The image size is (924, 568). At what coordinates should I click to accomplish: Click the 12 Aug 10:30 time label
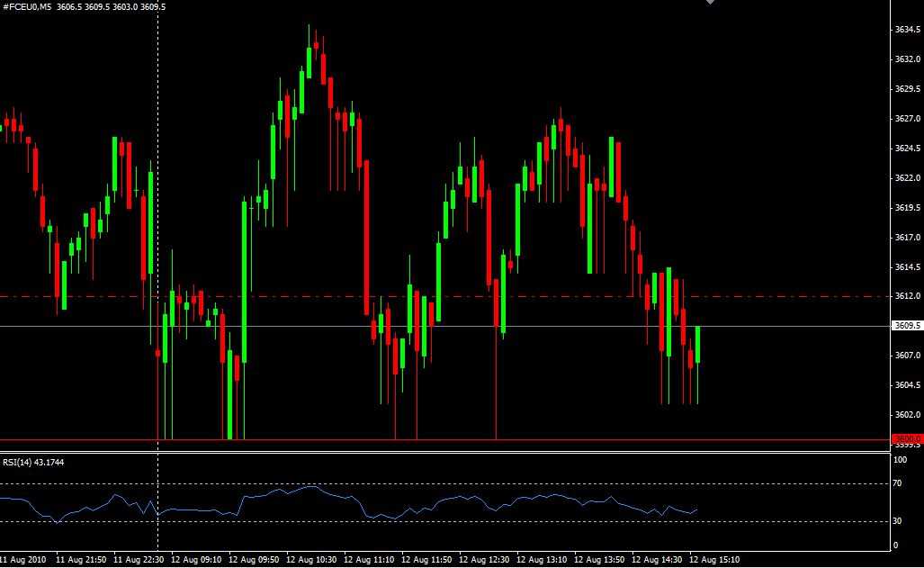pyautogui.click(x=311, y=559)
